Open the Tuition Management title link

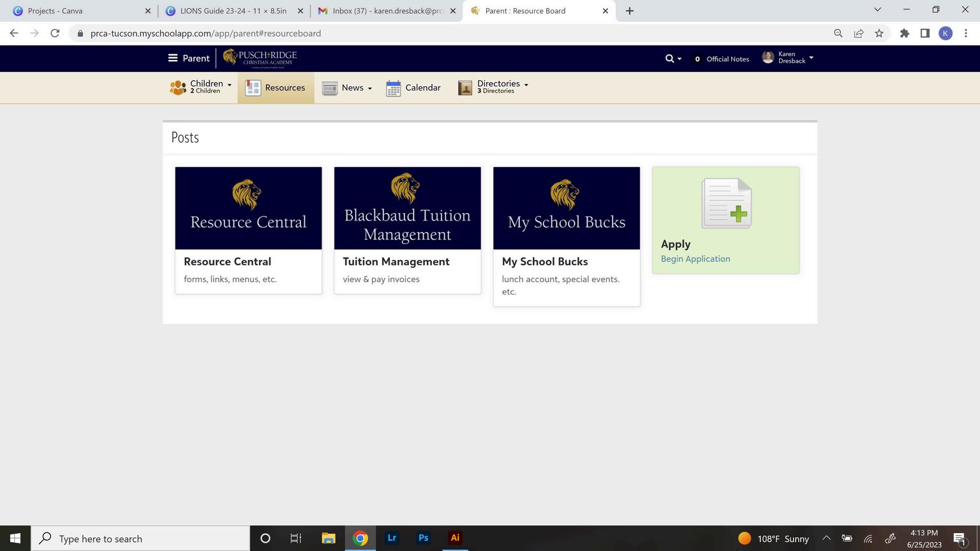point(396,261)
